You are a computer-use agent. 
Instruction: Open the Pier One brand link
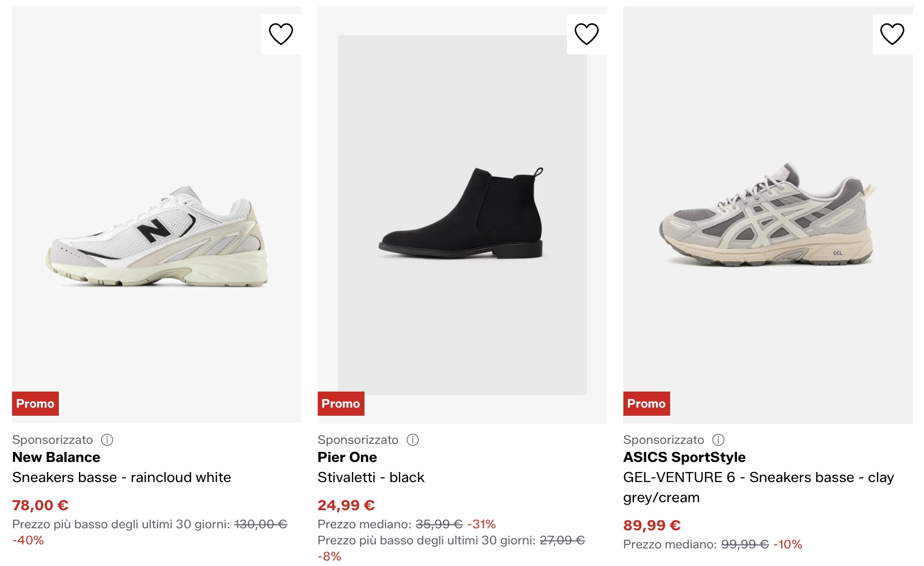[347, 457]
